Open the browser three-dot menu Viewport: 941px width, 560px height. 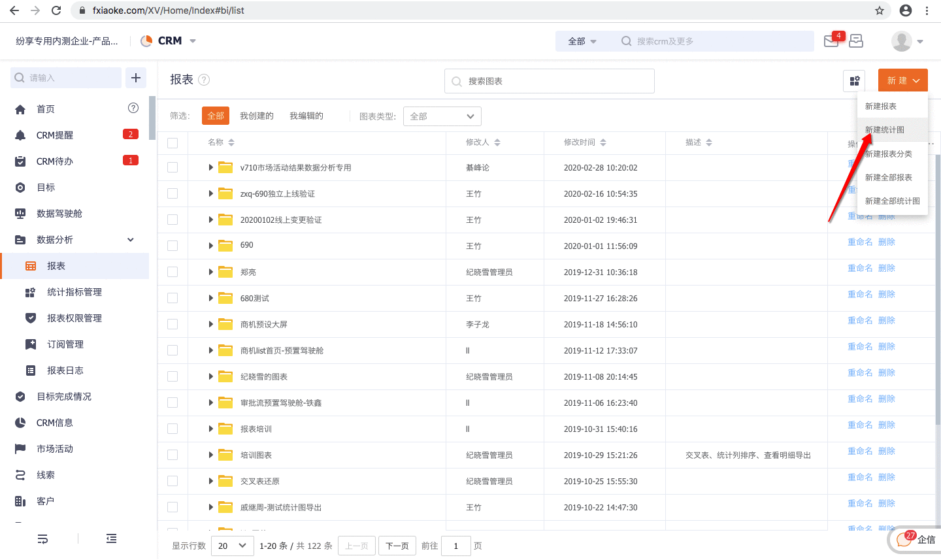click(927, 10)
